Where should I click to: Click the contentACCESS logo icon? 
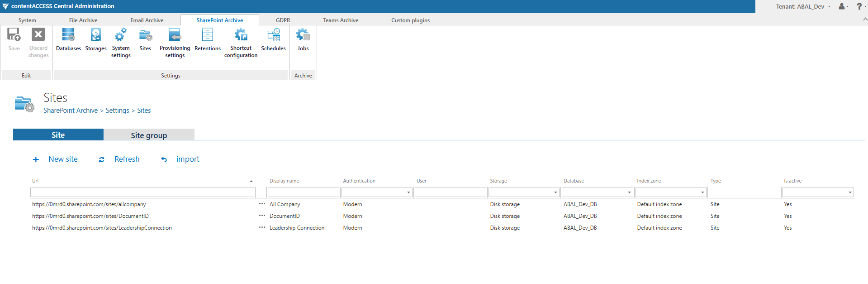pyautogui.click(x=5, y=6)
